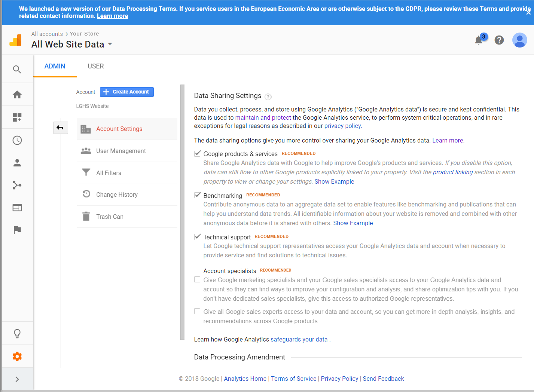Click the history icon for Change History
The image size is (534, 392).
point(86,194)
